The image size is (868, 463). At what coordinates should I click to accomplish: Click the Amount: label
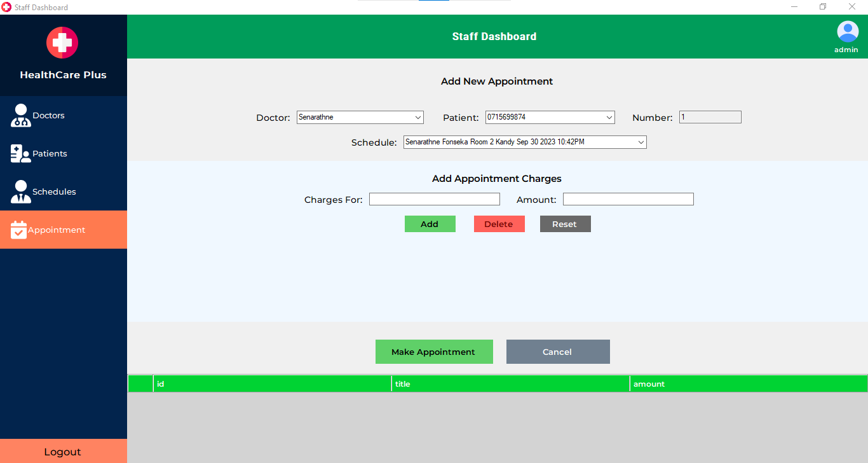pos(536,200)
